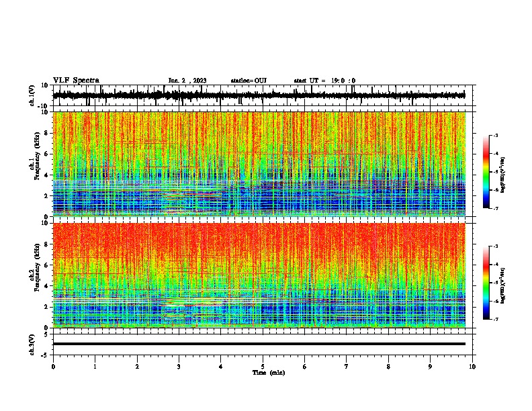Image resolution: width=532 pixels, height=411 pixels.
Task: Click the time axis tick label "1"
Action: coord(95,367)
